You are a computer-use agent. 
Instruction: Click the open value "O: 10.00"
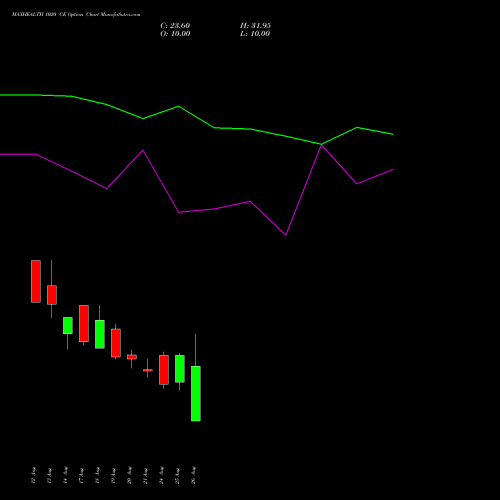pos(175,34)
